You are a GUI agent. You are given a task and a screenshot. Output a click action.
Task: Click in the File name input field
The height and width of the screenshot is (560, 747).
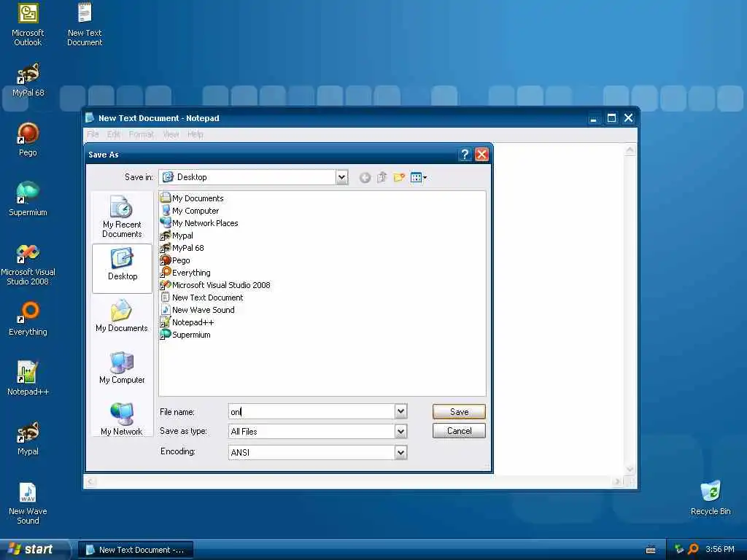coord(311,411)
